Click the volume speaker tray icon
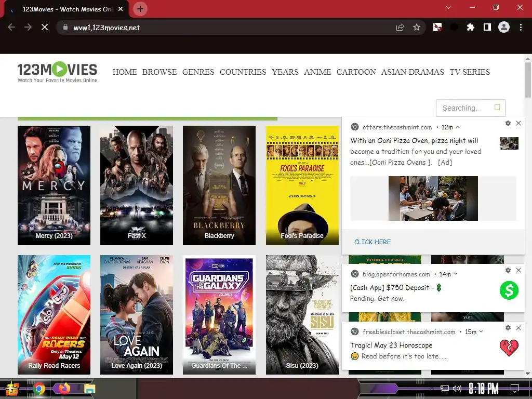This screenshot has height=399, width=532. tap(457, 389)
